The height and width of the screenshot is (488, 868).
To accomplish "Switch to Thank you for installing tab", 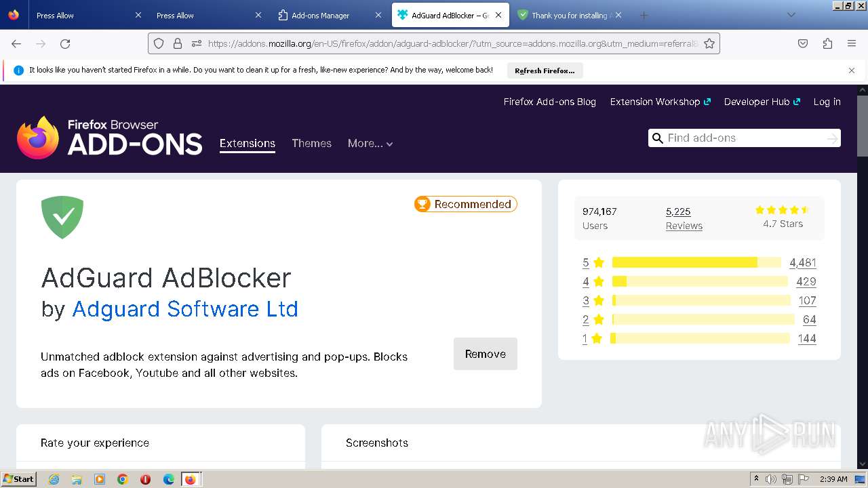I will tap(570, 15).
